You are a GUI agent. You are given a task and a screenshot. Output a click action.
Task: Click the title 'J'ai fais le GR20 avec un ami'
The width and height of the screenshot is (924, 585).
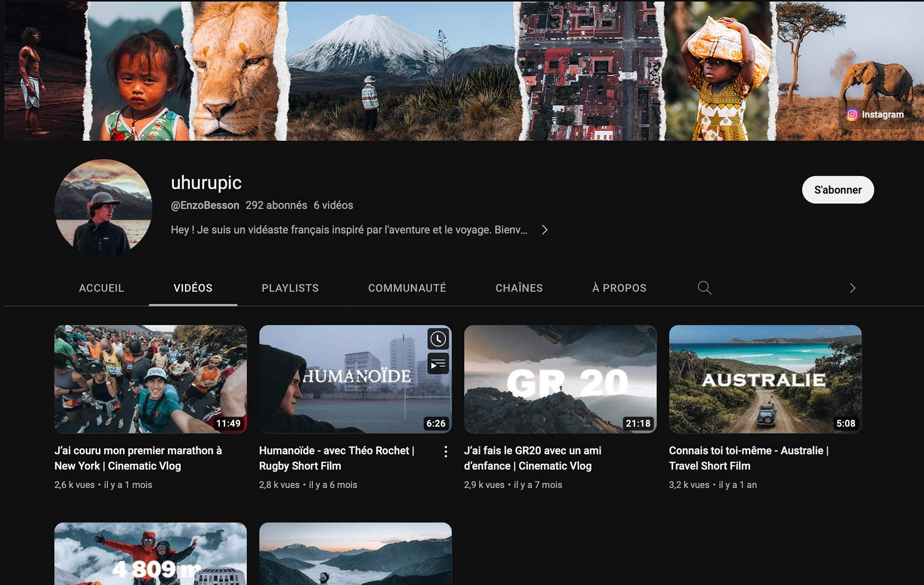coord(533,458)
